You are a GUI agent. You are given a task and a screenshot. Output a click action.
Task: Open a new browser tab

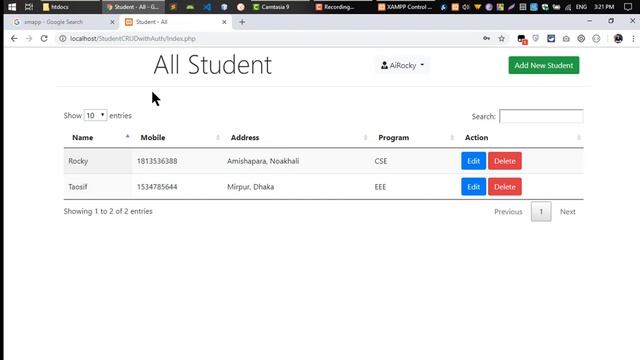[x=242, y=22]
